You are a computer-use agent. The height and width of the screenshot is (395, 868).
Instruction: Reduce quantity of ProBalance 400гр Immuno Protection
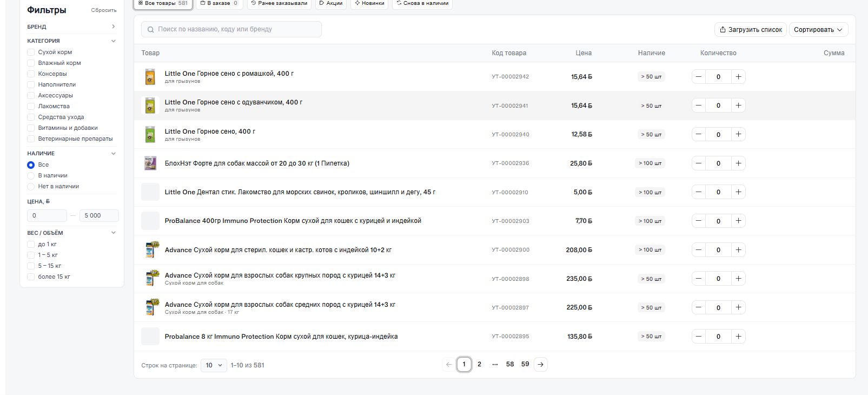(x=699, y=221)
